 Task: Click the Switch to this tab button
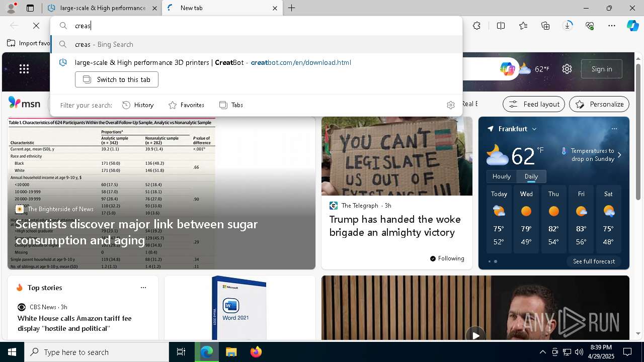pyautogui.click(x=117, y=79)
